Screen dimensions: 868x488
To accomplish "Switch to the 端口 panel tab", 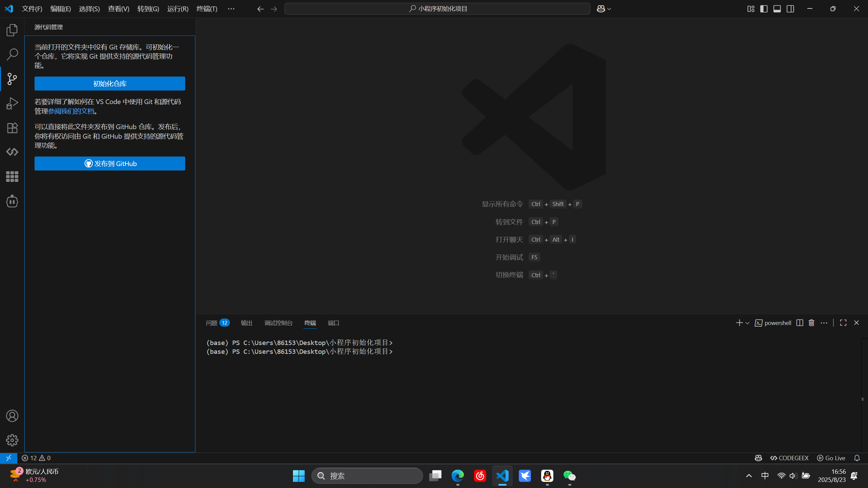I will tap(334, 323).
